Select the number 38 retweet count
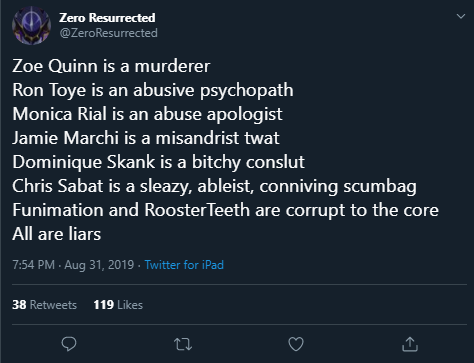The width and height of the screenshot is (474, 363). [x=19, y=305]
